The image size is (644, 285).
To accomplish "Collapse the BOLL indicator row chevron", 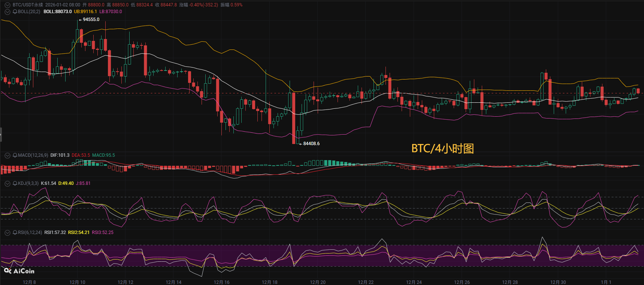I will (x=7, y=12).
